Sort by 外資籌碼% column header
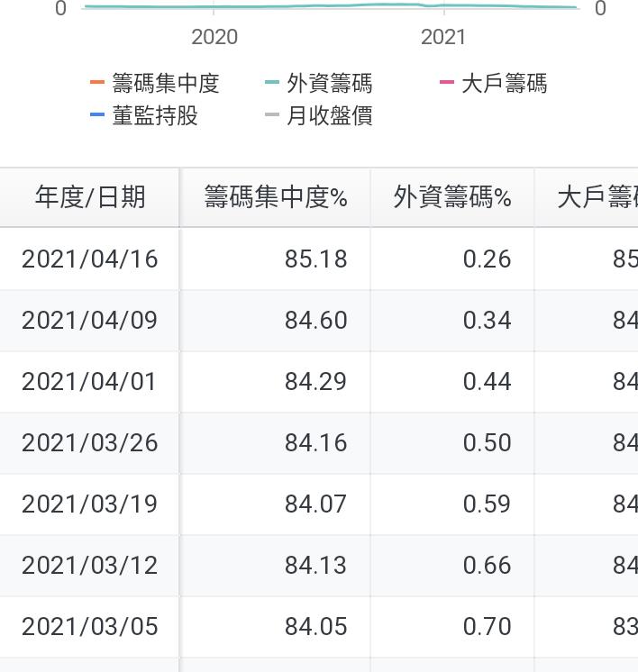 point(452,197)
